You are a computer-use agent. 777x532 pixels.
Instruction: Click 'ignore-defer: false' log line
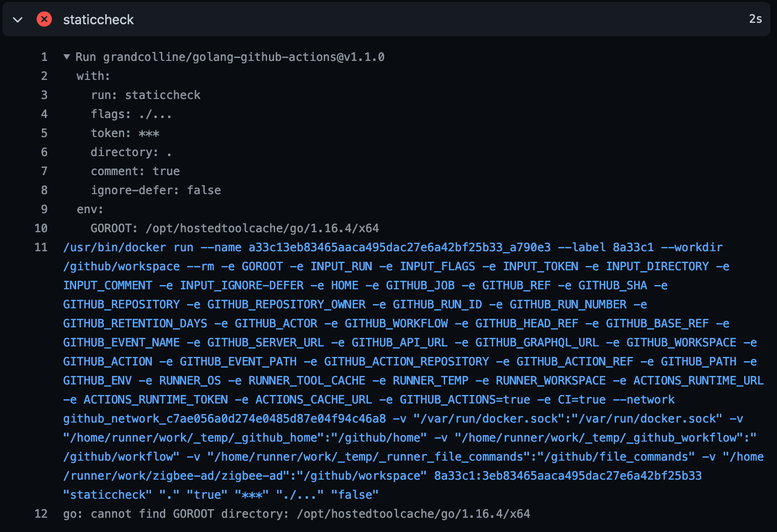tap(156, 190)
